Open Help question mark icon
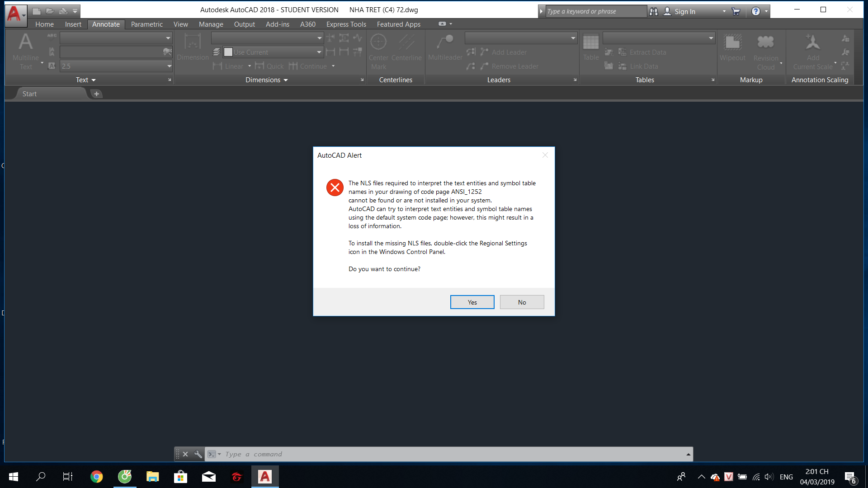The image size is (868, 488). click(755, 12)
